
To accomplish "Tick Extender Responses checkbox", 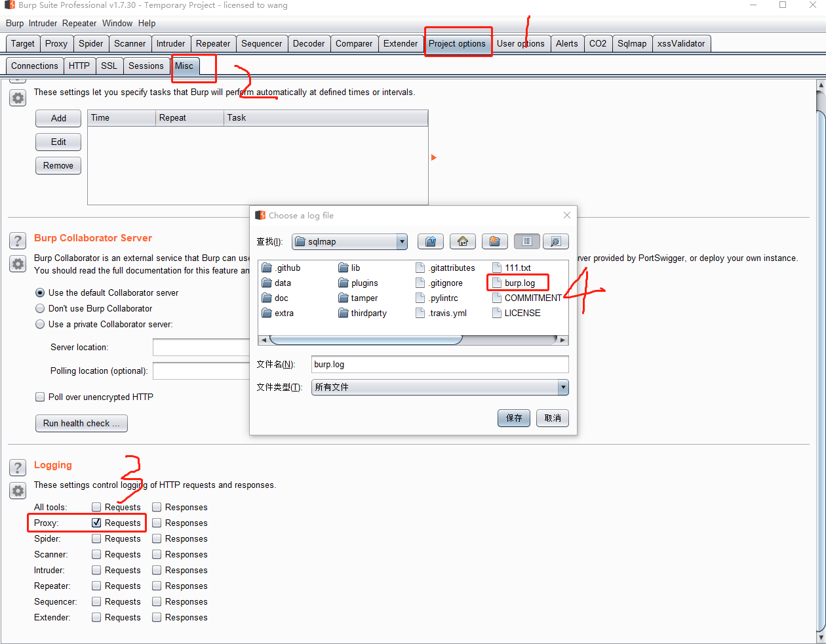I will (157, 617).
